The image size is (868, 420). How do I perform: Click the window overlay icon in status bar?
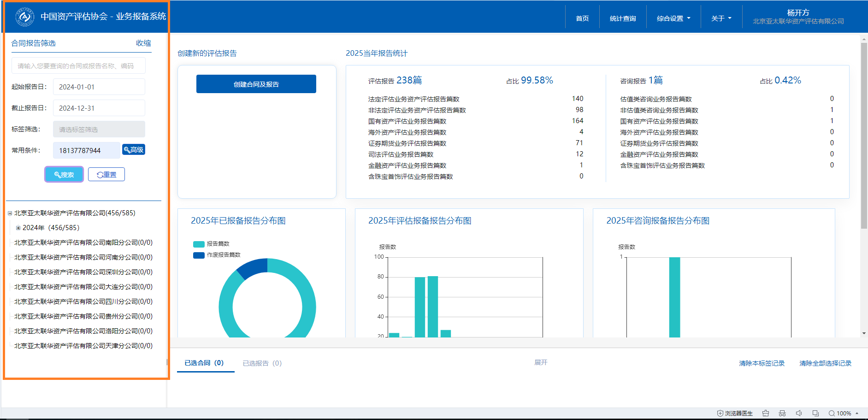click(x=815, y=413)
